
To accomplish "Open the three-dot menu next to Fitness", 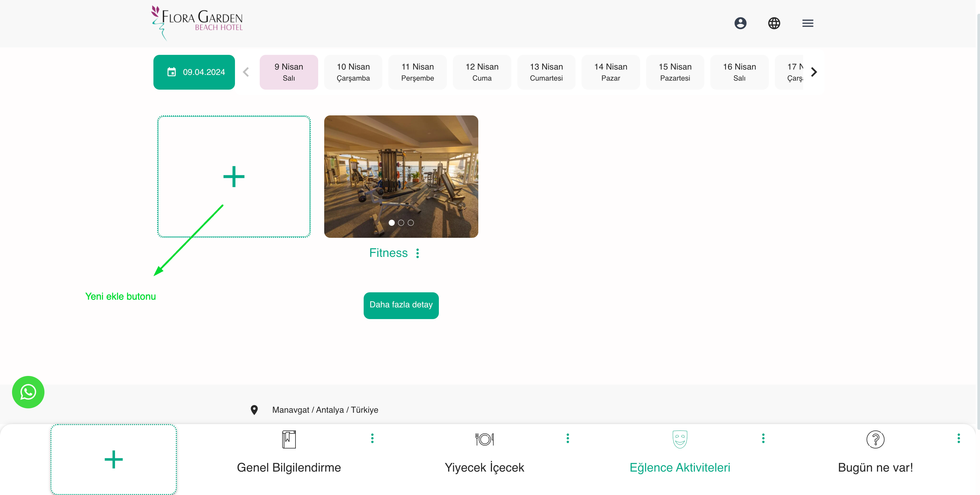I will [x=417, y=253].
